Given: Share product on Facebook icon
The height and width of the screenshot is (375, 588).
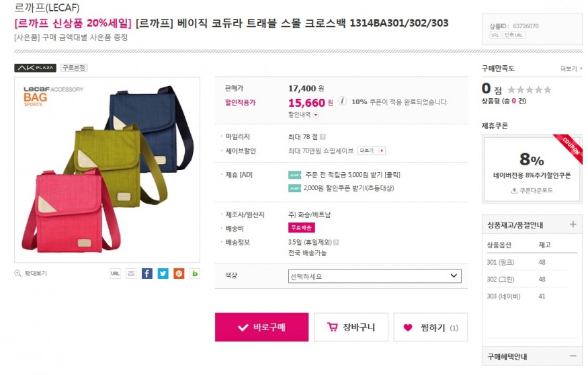Looking at the screenshot, I should (x=147, y=274).
